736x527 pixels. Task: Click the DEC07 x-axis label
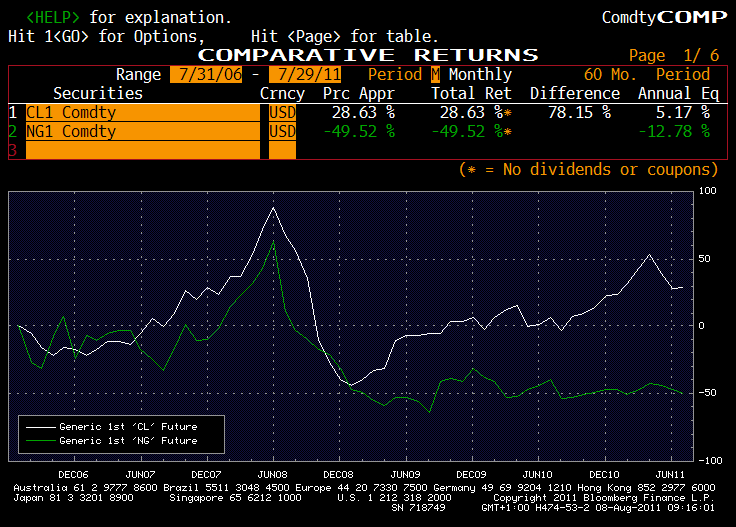click(x=206, y=474)
